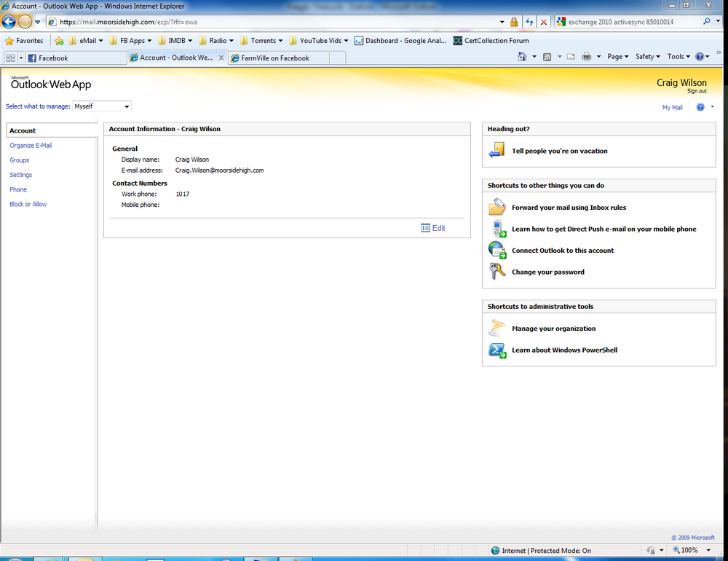
Task: Click the IE Help question mark icon
Action: (700, 57)
